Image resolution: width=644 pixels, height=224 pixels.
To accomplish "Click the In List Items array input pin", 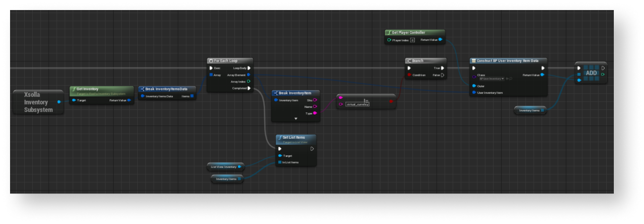I will [279, 162].
